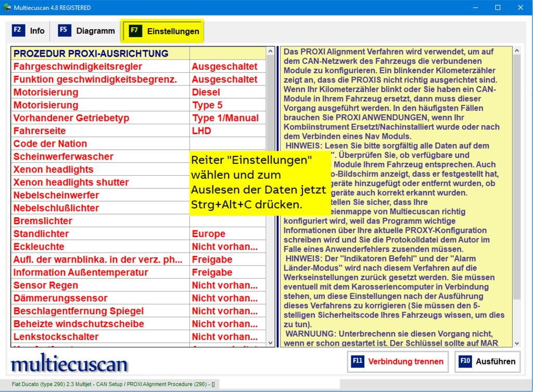The width and height of the screenshot is (533, 392).
Task: Click the description text scrollbar thumb
Action: coord(517,177)
